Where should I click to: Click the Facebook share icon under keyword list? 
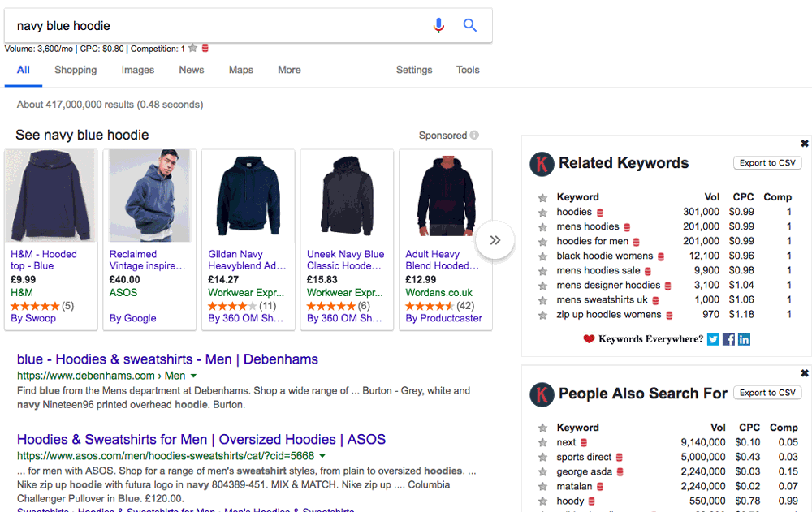[x=728, y=339]
